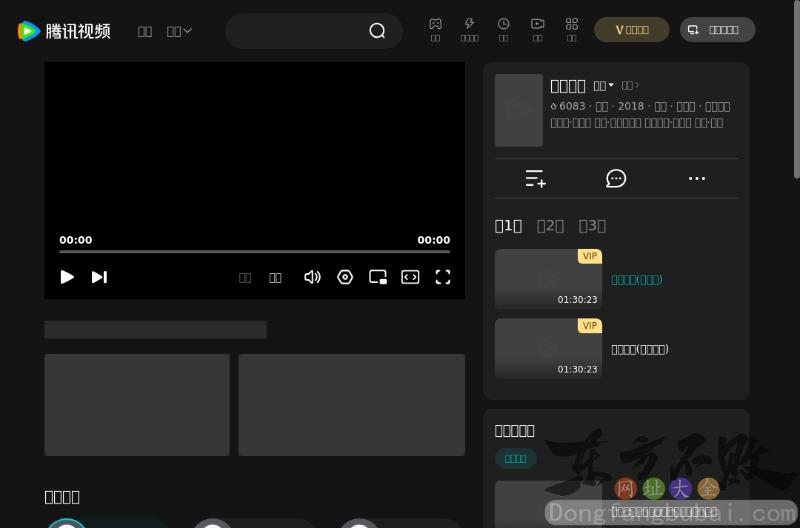Click the search magnifier icon
Viewport: 800px width, 528px height.
click(377, 31)
